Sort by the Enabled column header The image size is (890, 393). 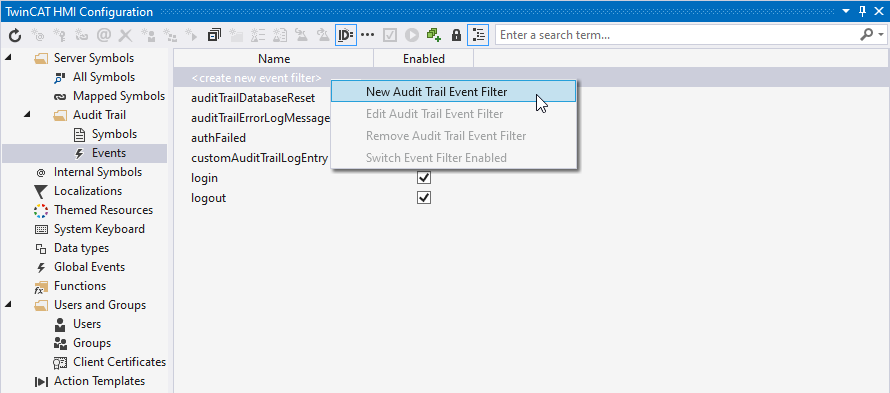[x=423, y=58]
